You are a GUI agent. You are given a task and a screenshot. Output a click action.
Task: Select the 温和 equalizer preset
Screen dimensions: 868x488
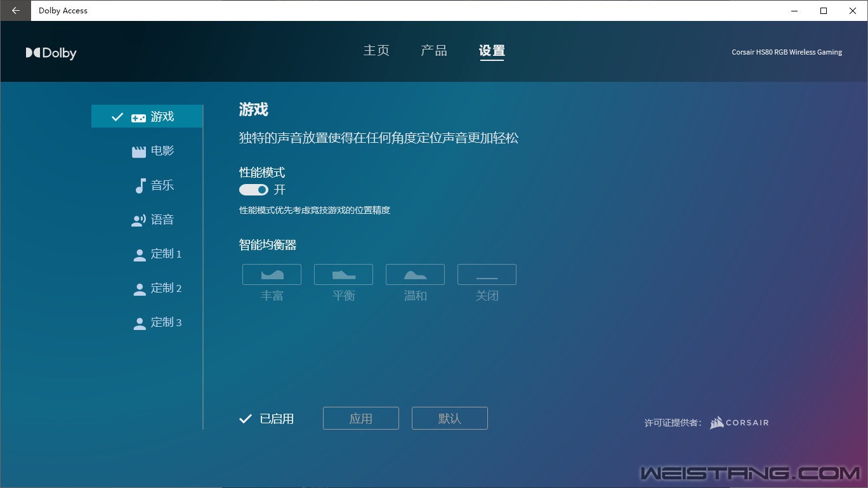pyautogui.click(x=415, y=275)
